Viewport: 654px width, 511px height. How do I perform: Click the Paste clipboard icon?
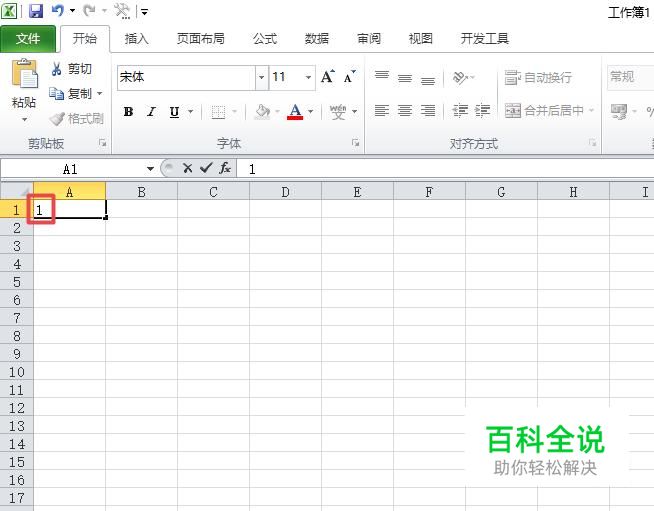(24, 73)
